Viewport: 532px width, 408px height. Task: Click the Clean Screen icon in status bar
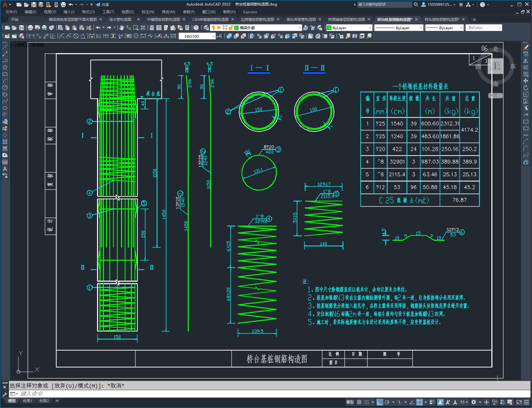pos(519,402)
